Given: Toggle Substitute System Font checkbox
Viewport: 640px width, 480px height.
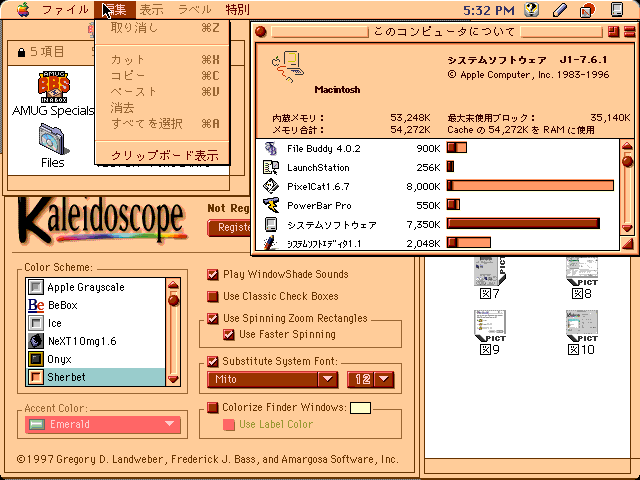Looking at the screenshot, I should (x=213, y=361).
